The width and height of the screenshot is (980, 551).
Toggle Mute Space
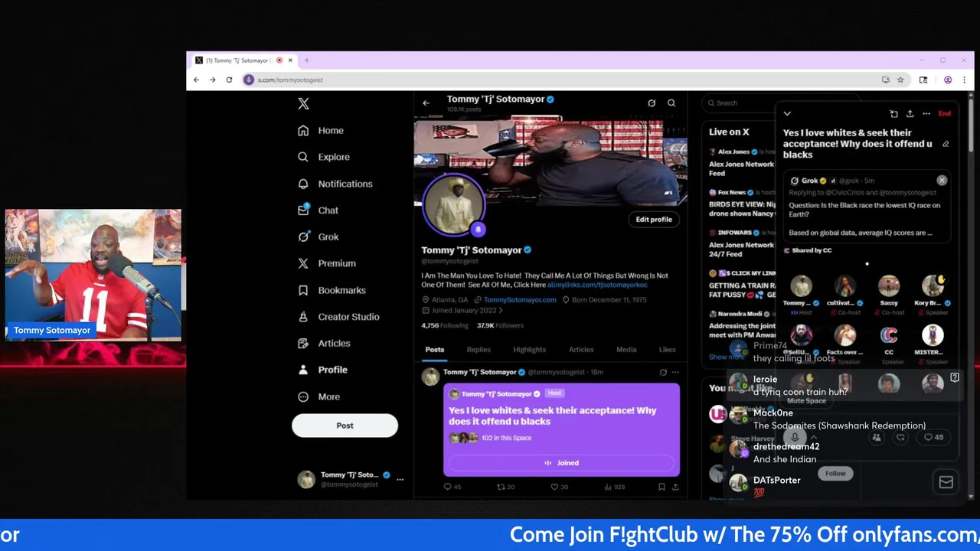[806, 401]
